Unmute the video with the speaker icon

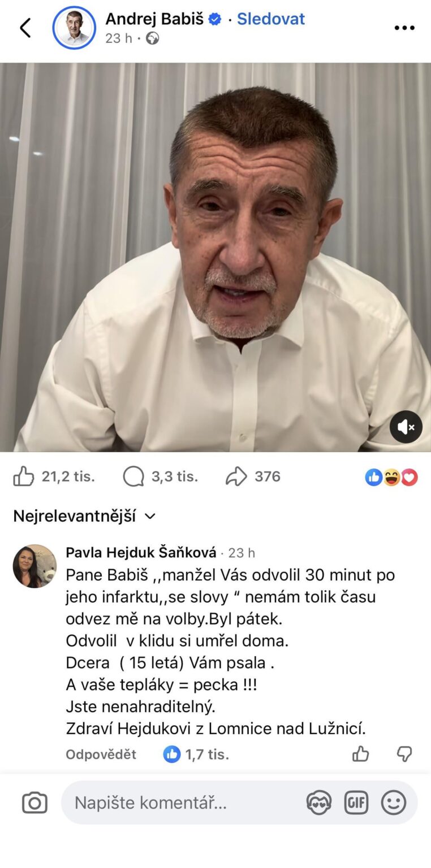pyautogui.click(x=406, y=427)
